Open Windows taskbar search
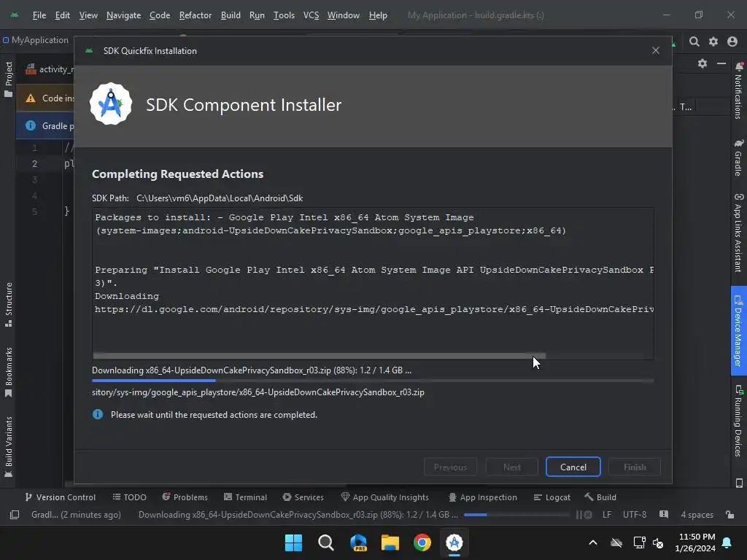This screenshot has width=747, height=560. tap(326, 542)
